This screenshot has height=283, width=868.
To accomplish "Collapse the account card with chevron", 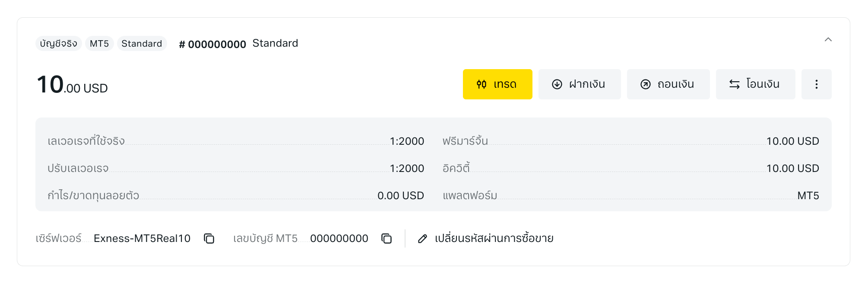I will pyautogui.click(x=828, y=40).
